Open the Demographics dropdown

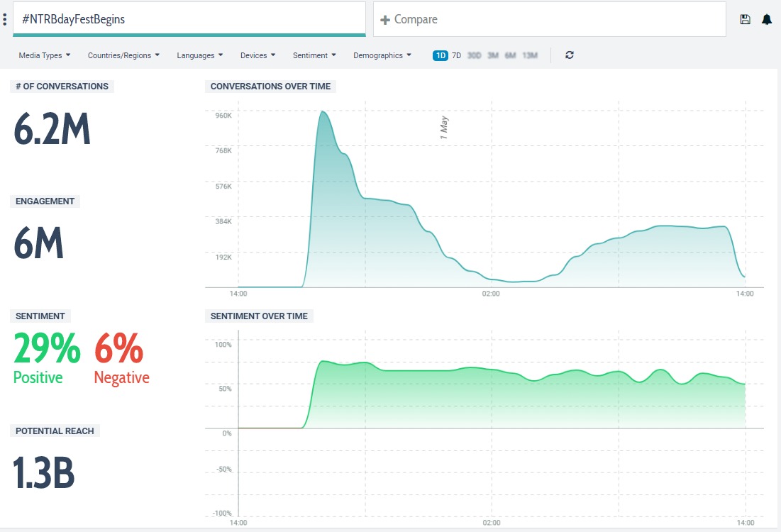tap(382, 55)
